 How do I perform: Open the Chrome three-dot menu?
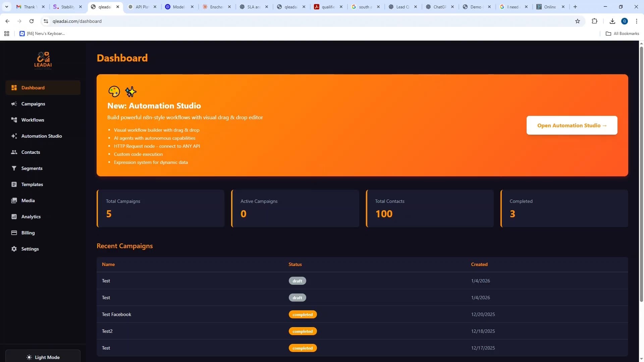(637, 21)
